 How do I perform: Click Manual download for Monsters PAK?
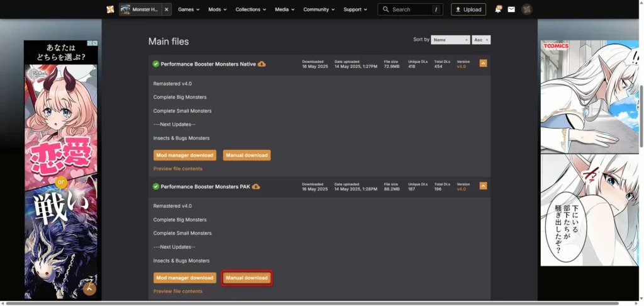(247, 278)
